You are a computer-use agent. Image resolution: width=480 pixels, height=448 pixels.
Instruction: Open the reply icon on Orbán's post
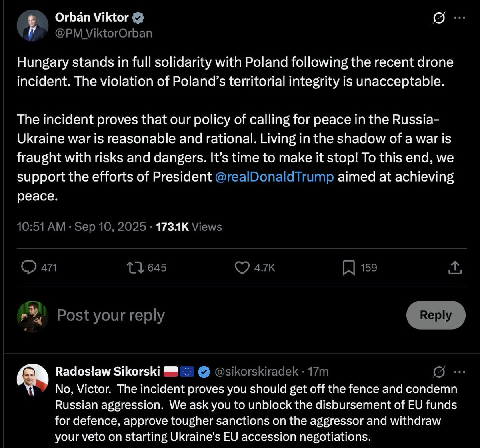[x=29, y=268]
